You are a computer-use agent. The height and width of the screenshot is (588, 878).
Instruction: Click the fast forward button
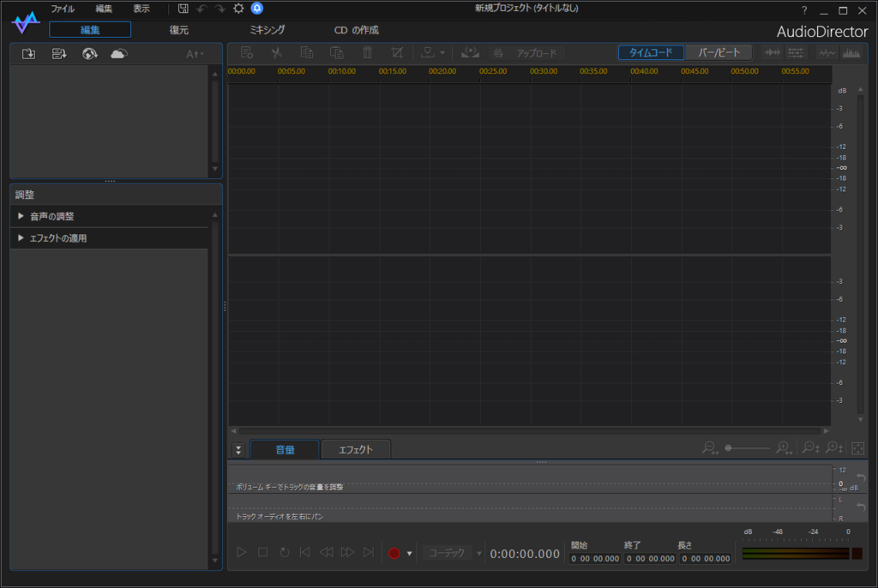click(347, 553)
